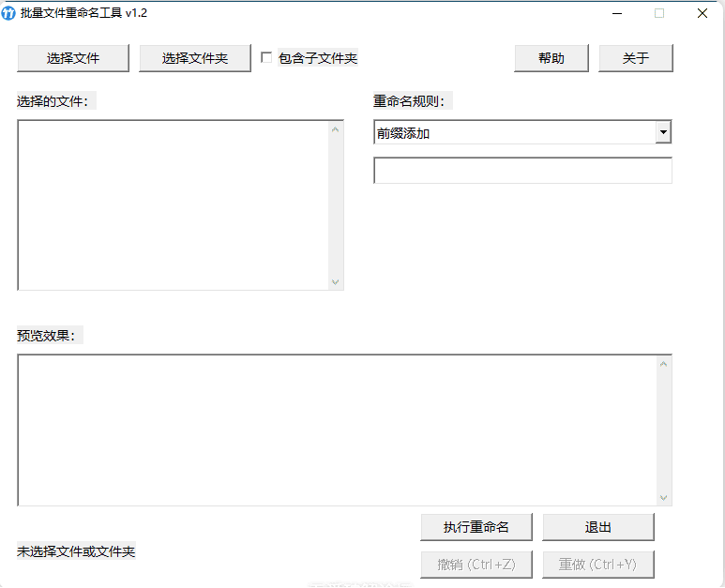Viewport: 725px width, 588px height.
Task: Click up arrow of 预览效果 scrollbar
Action: 664,364
